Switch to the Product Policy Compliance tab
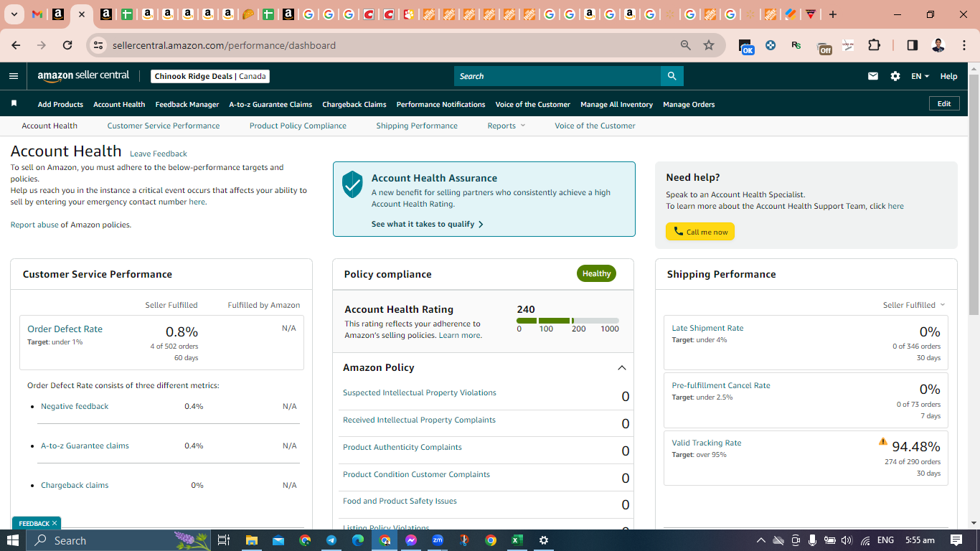The width and height of the screenshot is (980, 551). pyautogui.click(x=298, y=126)
